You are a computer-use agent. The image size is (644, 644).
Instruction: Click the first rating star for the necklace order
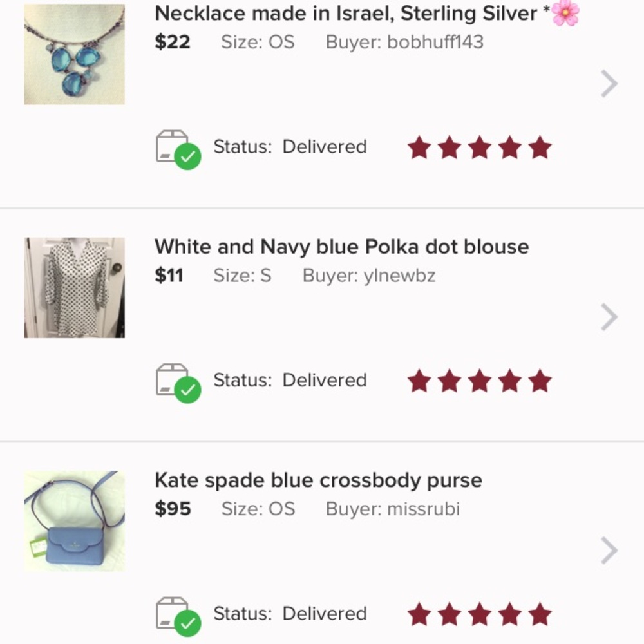point(420,147)
